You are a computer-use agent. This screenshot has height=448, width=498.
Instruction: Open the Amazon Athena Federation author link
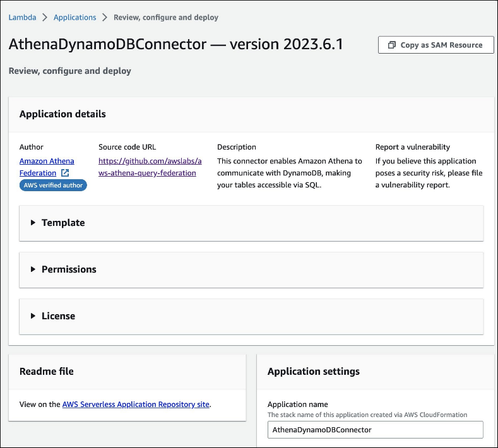tap(46, 162)
